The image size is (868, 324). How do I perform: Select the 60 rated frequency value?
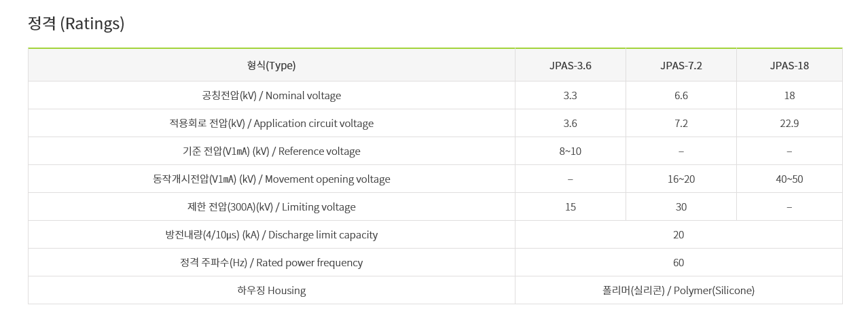(678, 263)
